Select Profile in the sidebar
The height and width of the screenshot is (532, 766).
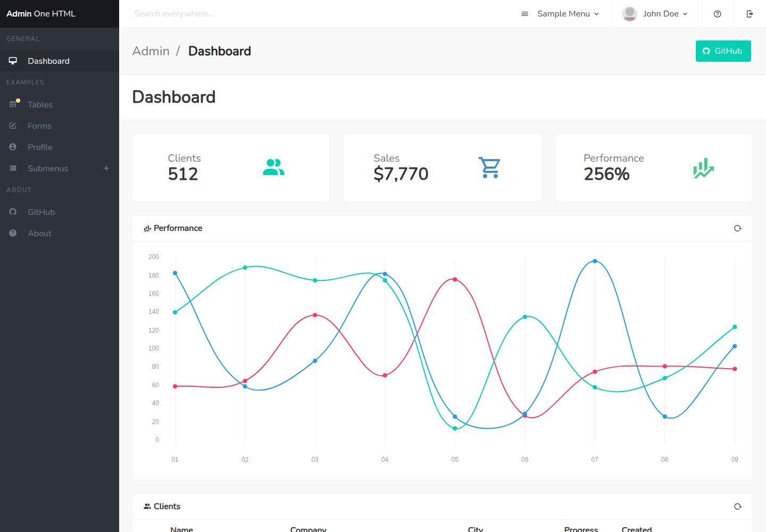(60, 147)
